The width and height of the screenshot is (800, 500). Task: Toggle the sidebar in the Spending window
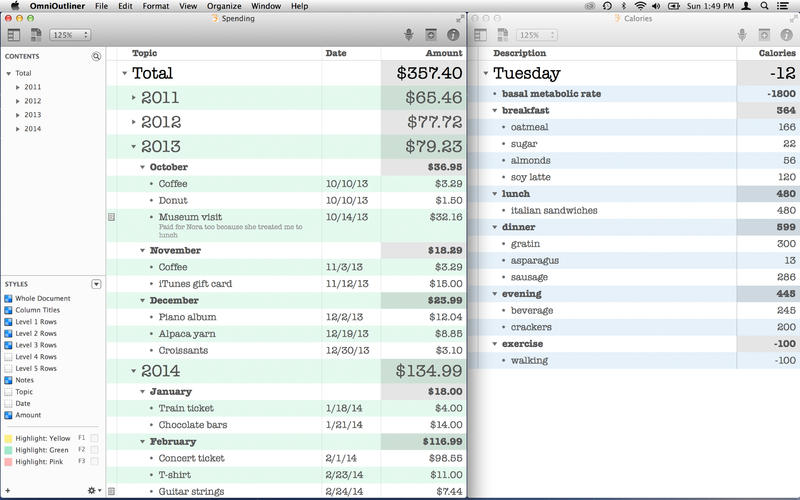click(14, 35)
